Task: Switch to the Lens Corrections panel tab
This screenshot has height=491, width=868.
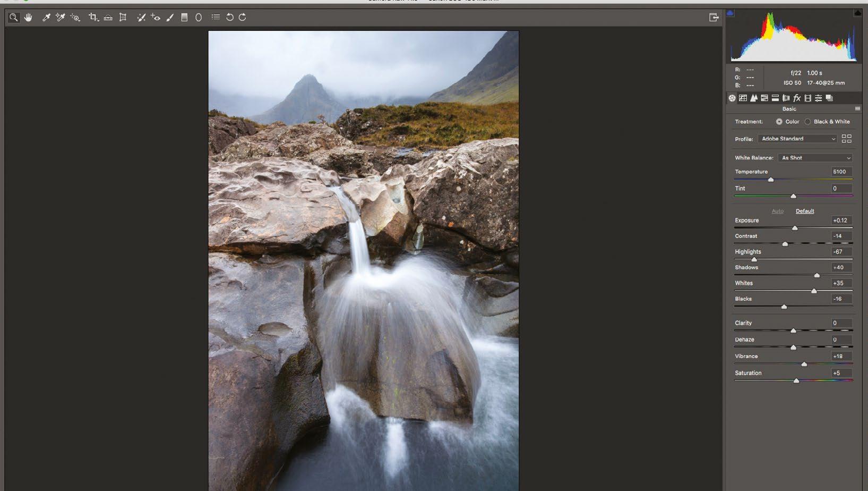Action: coord(786,98)
